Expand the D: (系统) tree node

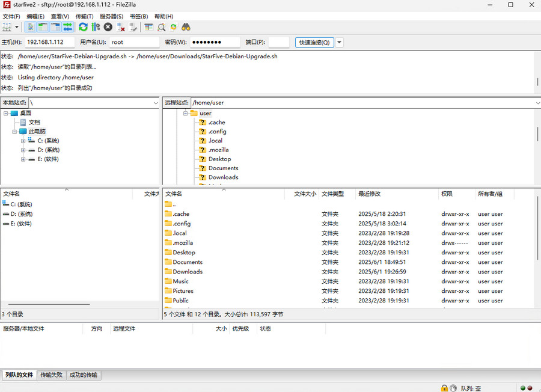[x=23, y=150]
